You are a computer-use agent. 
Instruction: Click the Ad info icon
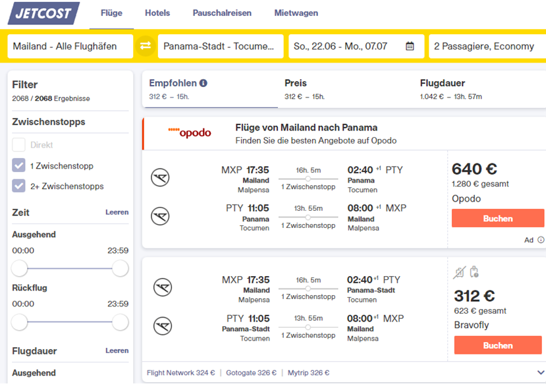coord(541,240)
